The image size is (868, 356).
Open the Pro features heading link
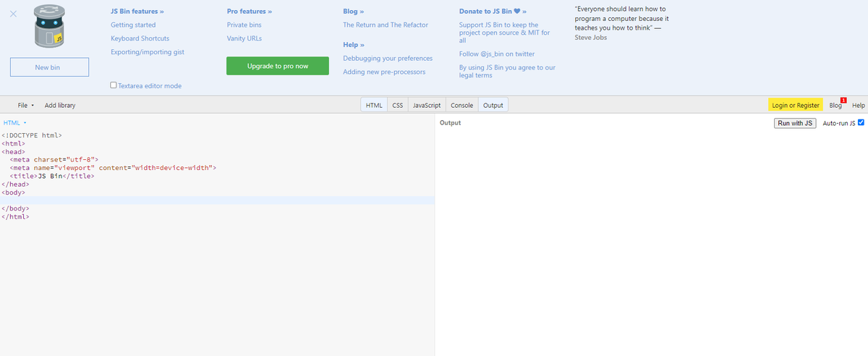pyautogui.click(x=250, y=12)
